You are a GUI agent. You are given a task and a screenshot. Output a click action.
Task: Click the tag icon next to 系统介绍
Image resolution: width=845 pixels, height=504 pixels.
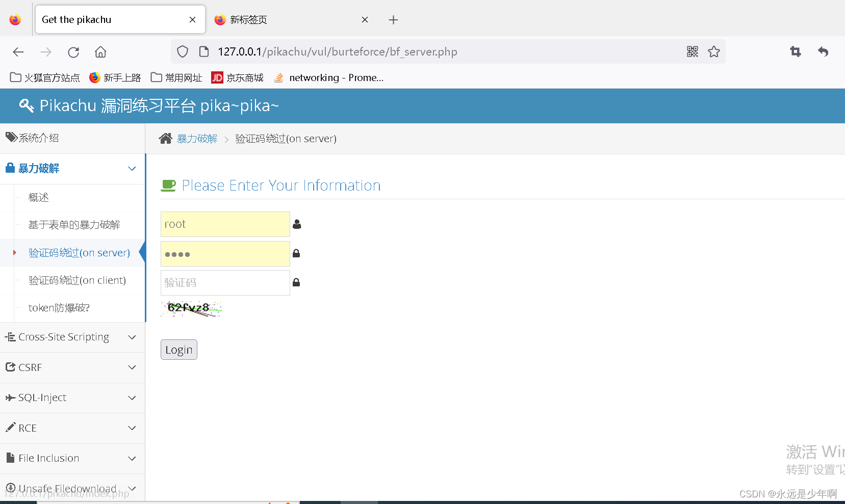click(12, 137)
